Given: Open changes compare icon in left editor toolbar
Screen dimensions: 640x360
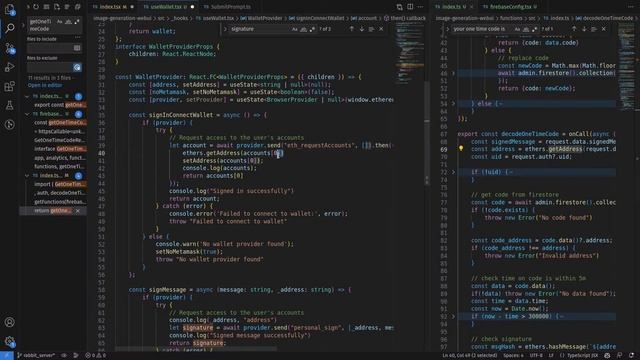Looking at the screenshot, I should pos(400,7).
